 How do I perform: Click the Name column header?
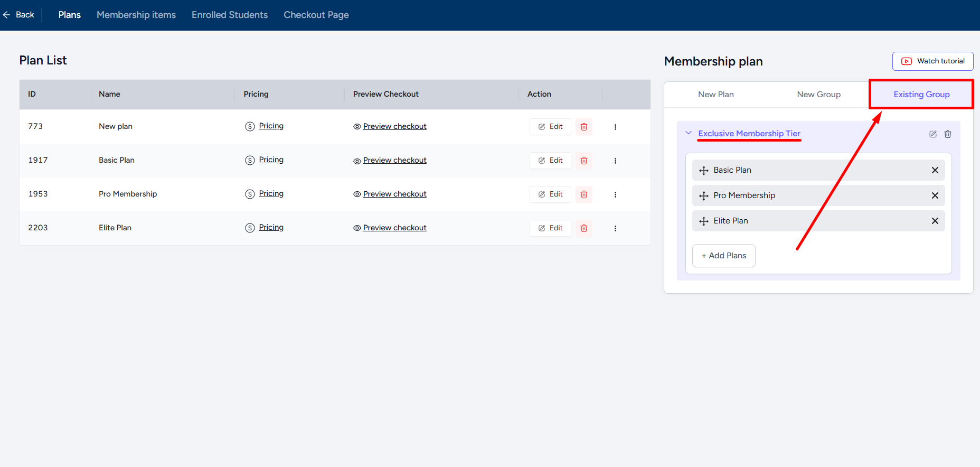tap(109, 94)
